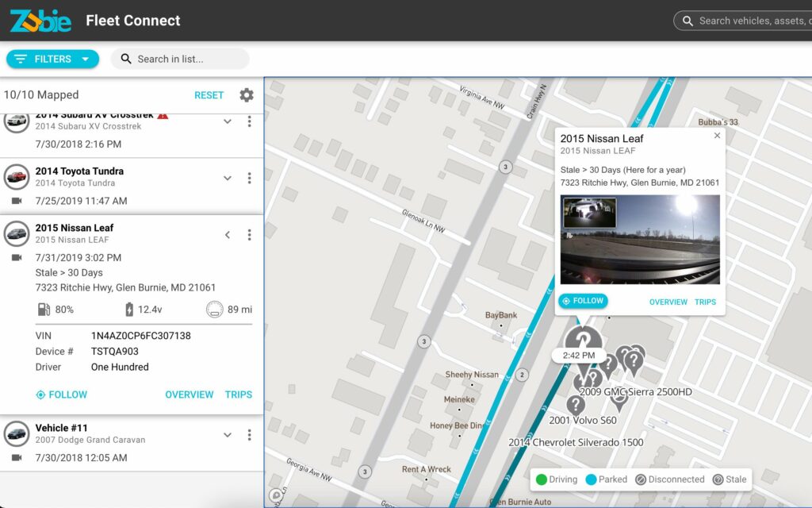Open list settings gear icon

tap(247, 95)
